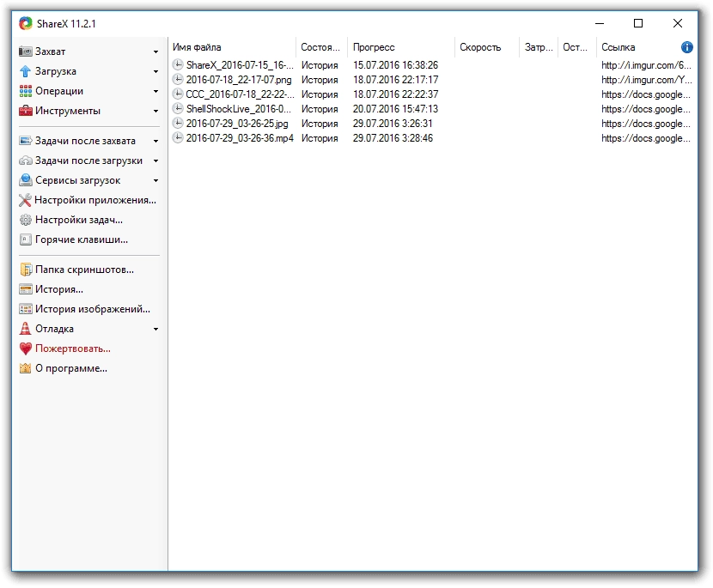Image resolution: width=713 pixels, height=588 pixels.
Task: Expand the Загрузка dropdown arrow
Action: point(155,72)
